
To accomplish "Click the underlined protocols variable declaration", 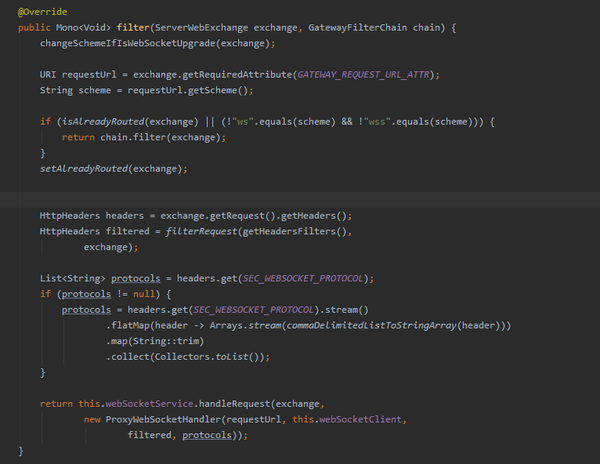I will pos(136,278).
